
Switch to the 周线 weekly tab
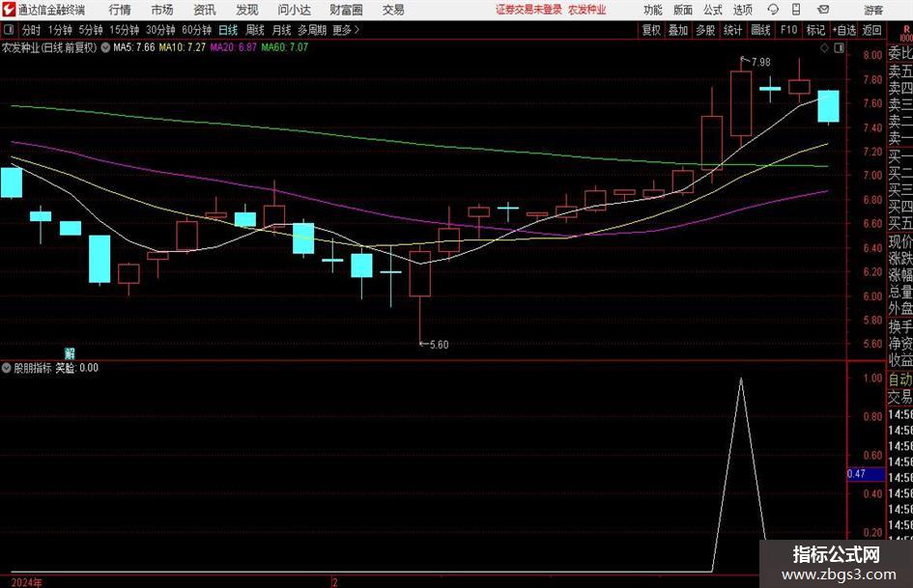[255, 30]
